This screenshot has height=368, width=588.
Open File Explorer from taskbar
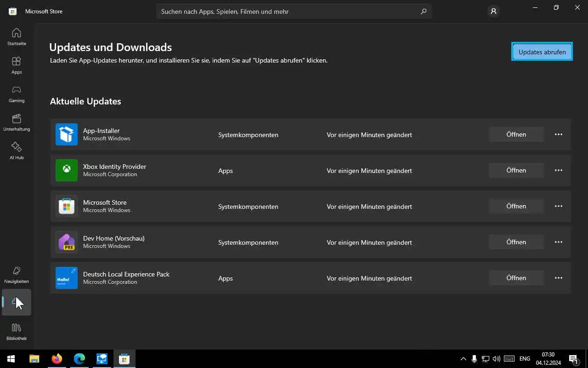[34, 359]
